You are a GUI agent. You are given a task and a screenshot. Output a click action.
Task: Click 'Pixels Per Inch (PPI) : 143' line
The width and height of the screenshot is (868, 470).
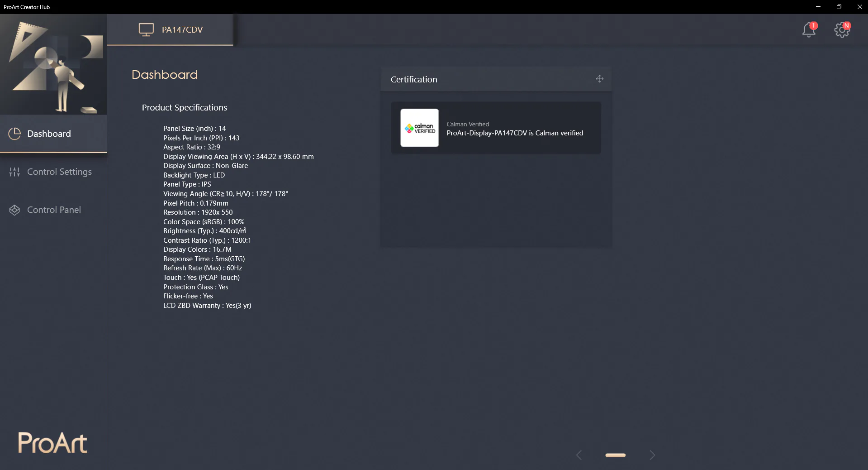pyautogui.click(x=201, y=138)
